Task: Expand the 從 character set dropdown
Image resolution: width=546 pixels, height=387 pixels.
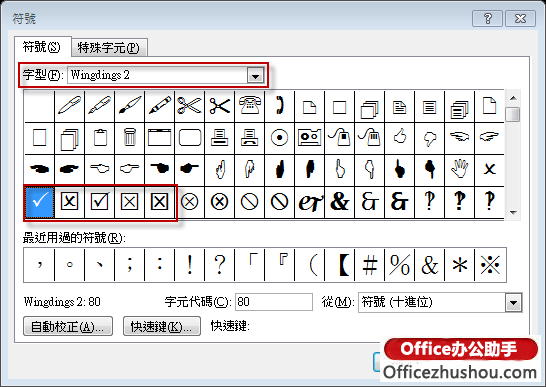Action: click(513, 302)
